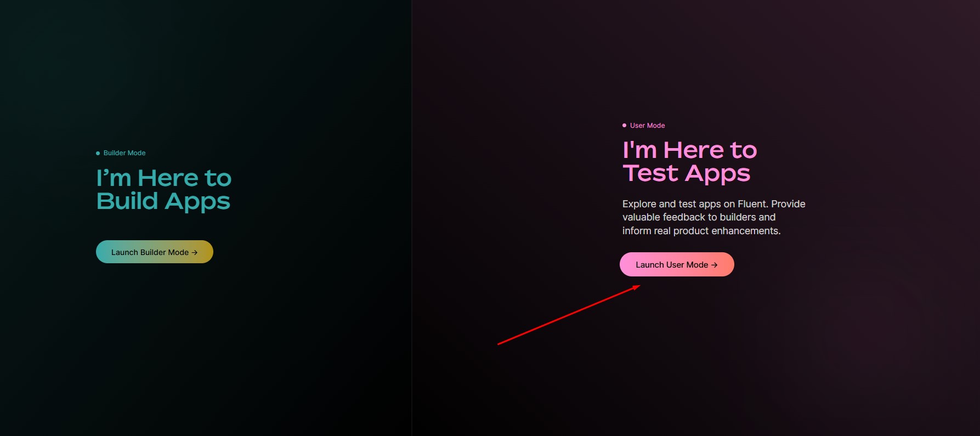
Task: Click the teal "I'm Here to" heading line
Action: [x=163, y=178]
